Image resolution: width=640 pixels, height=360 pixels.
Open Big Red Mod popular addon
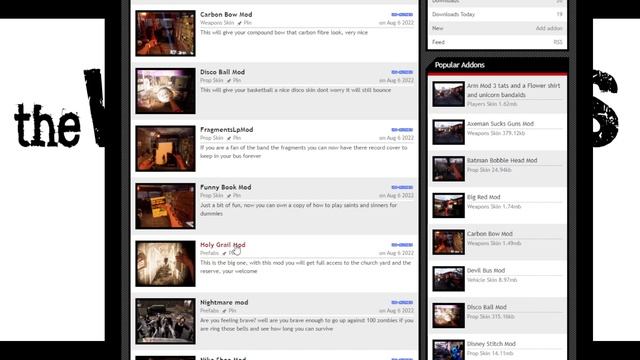coord(484,197)
